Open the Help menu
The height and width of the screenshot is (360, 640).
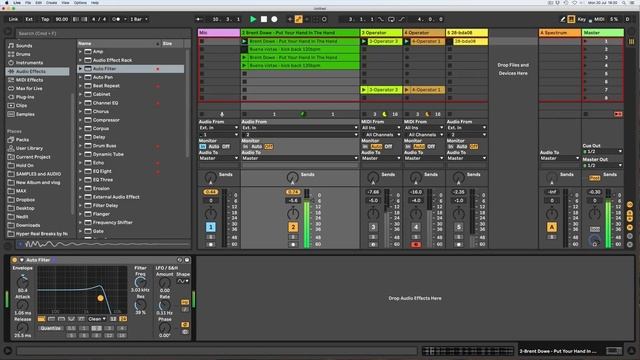[x=95, y=2]
